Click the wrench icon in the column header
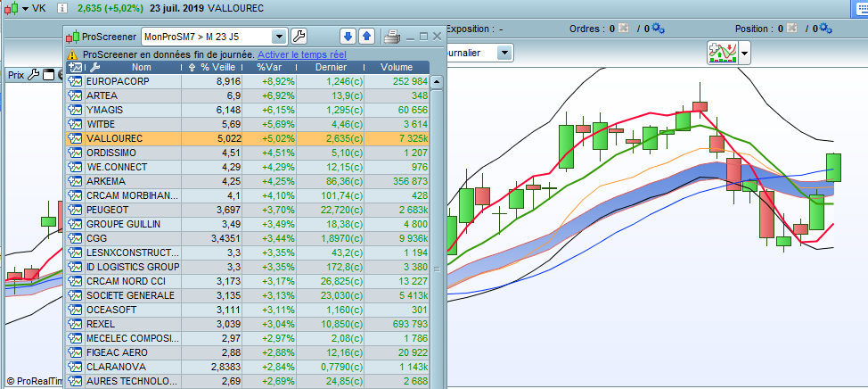Viewport: 868px width, 389px height. (94, 67)
